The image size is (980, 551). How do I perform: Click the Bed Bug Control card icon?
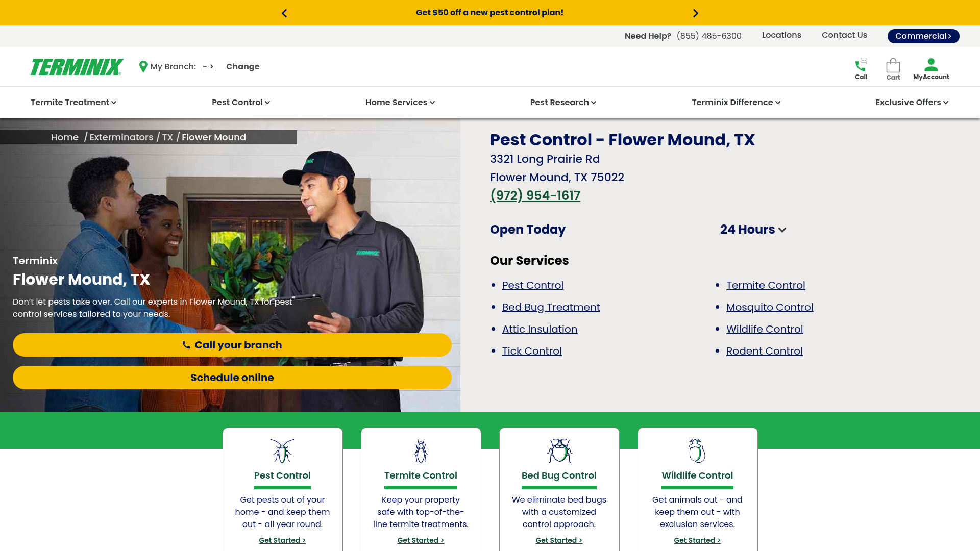(x=559, y=451)
